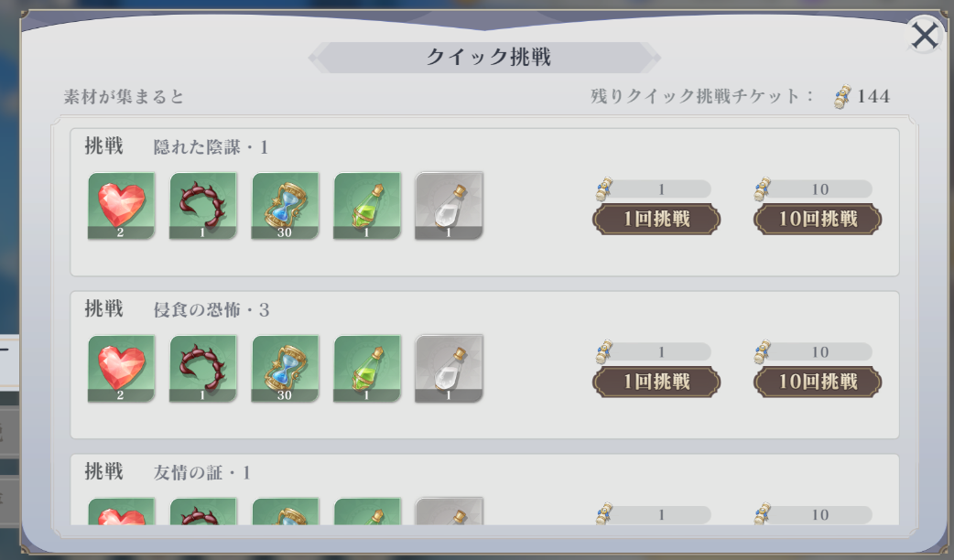Click the 友情の証・1 stage title

[202, 472]
